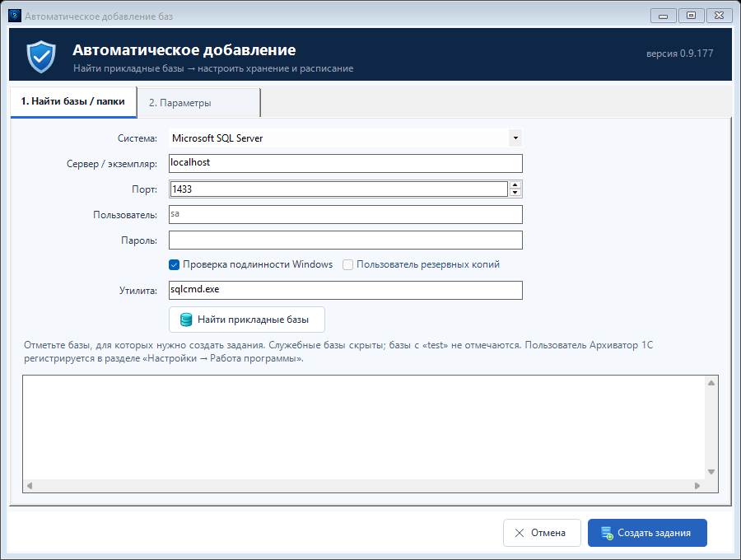Click the list's scroll left arrow

click(30, 486)
